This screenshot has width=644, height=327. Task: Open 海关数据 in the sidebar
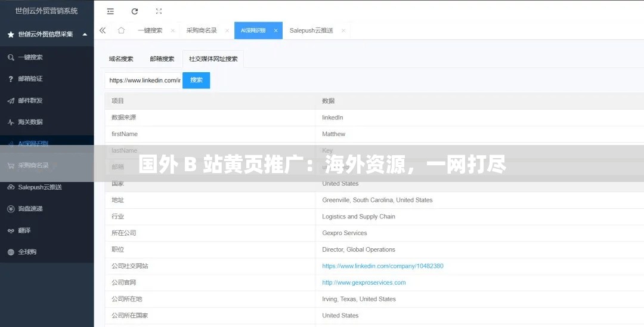(30, 122)
